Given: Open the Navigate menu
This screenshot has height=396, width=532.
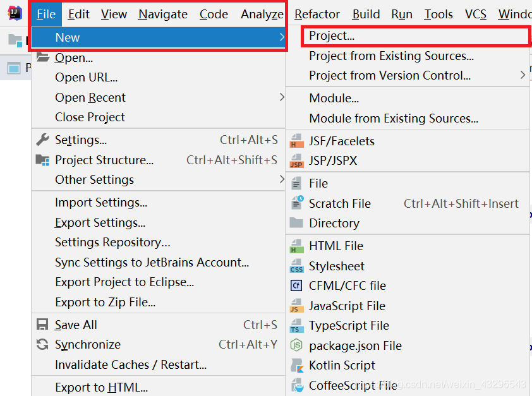Looking at the screenshot, I should tap(162, 14).
